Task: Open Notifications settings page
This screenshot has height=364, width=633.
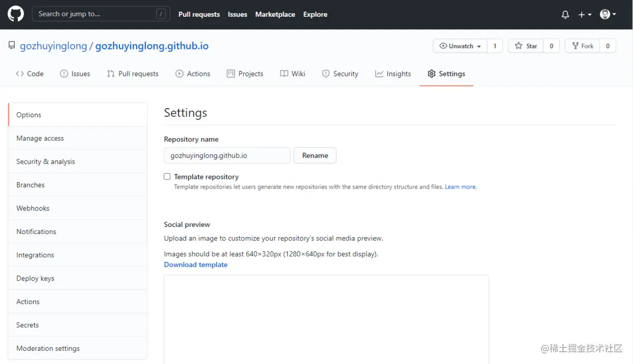Action: [78, 231]
